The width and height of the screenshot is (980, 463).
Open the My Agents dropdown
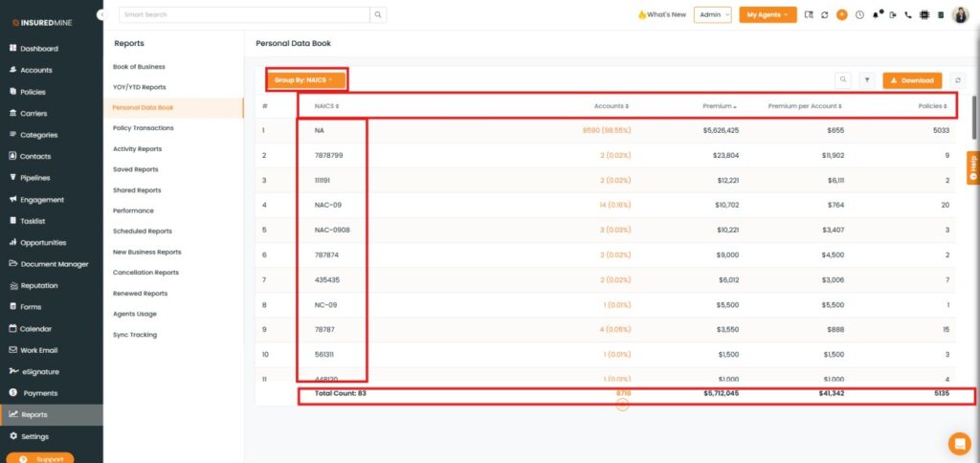click(767, 15)
